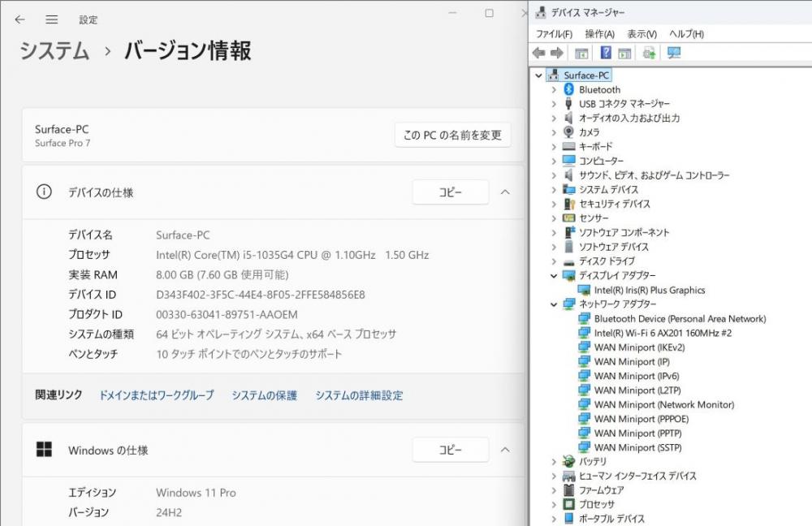Copy Windows specs with Windows の仕様 コピー button
Screen dimensions: 812x526
(x=451, y=450)
